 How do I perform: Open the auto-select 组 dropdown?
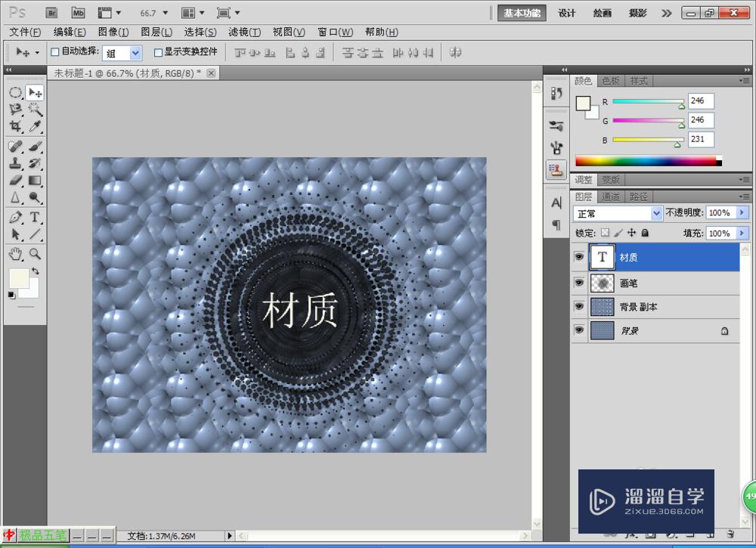(x=135, y=53)
